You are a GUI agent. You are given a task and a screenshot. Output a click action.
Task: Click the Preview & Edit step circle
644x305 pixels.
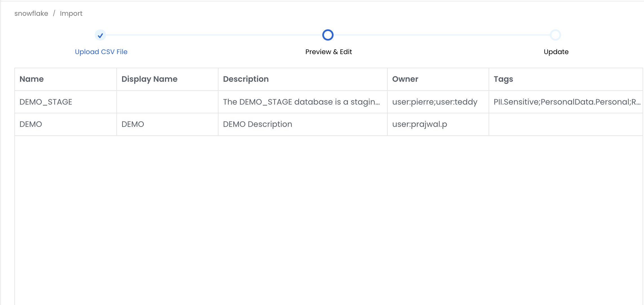(328, 35)
